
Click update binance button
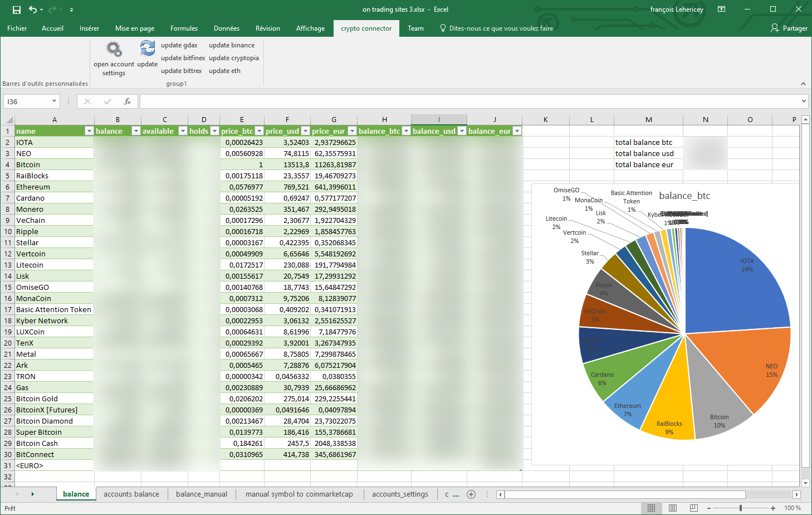232,45
